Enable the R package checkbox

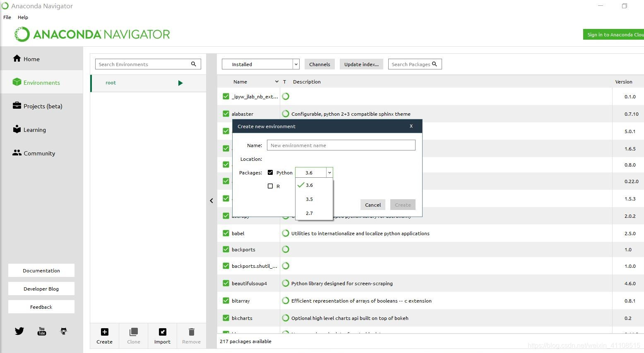coord(270,186)
